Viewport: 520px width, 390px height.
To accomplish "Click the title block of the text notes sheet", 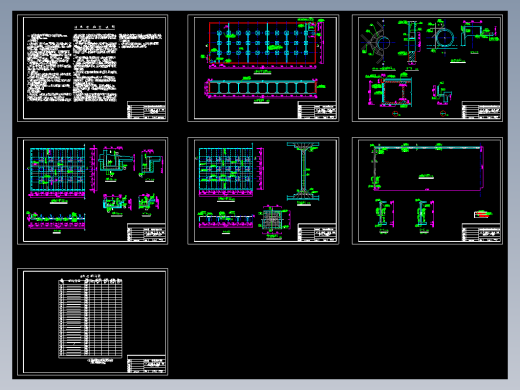I will pos(146,110).
